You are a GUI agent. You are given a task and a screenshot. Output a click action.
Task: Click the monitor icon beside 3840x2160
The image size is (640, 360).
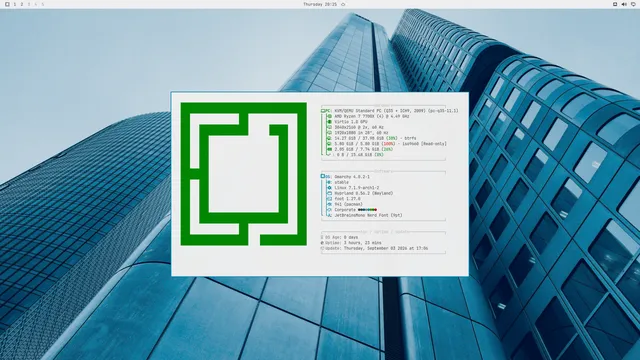tap(329, 127)
